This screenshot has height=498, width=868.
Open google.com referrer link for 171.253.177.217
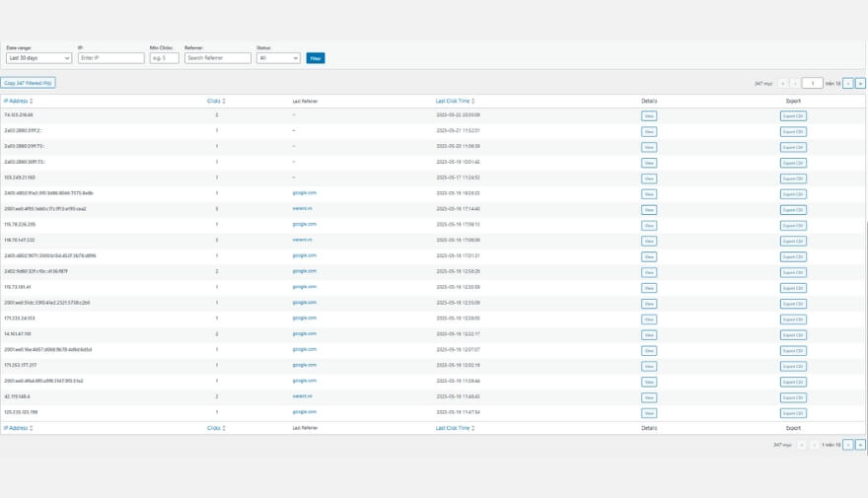pyautogui.click(x=304, y=365)
